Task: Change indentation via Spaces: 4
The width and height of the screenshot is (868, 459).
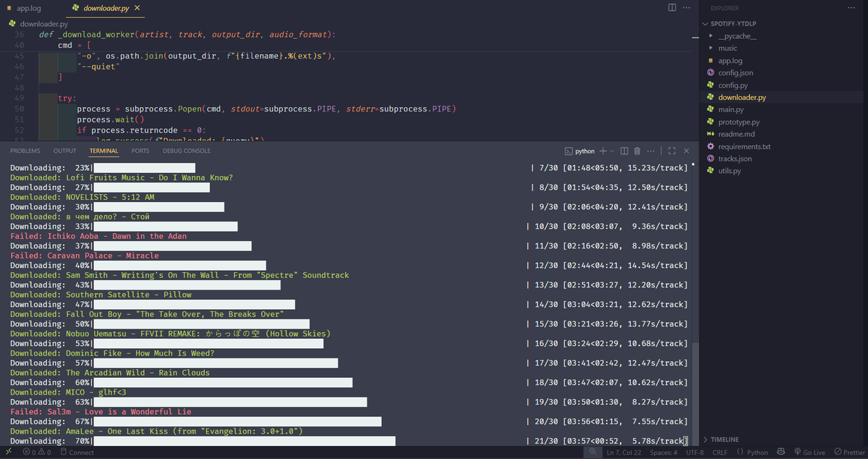Action: 663,452
